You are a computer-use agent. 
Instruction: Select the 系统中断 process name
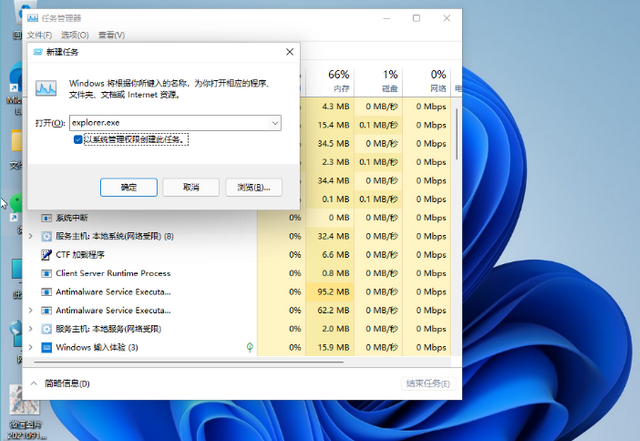pyautogui.click(x=72, y=218)
